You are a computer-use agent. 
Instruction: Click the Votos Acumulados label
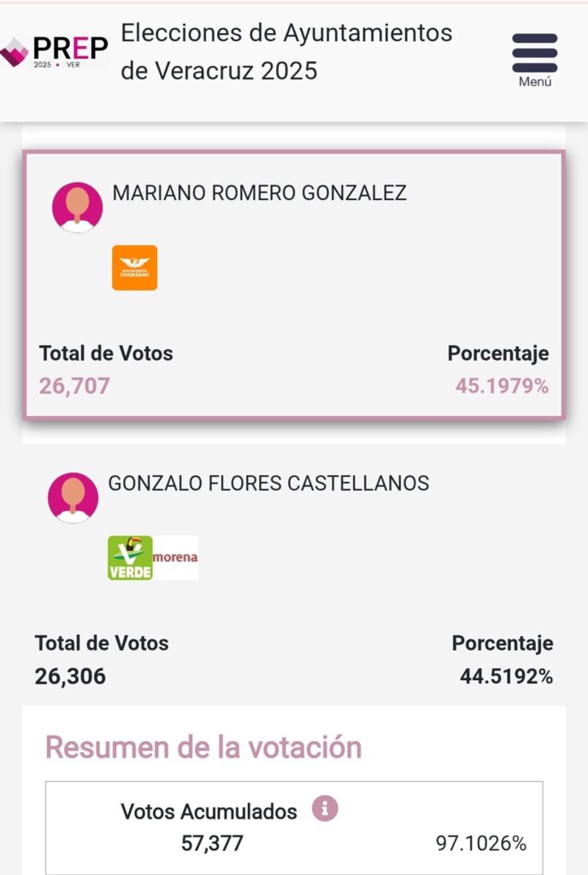209,812
